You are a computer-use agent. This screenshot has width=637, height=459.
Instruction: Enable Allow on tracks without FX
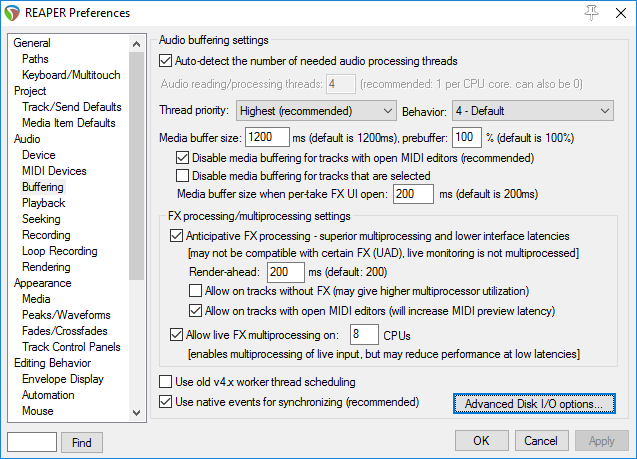[x=195, y=291]
